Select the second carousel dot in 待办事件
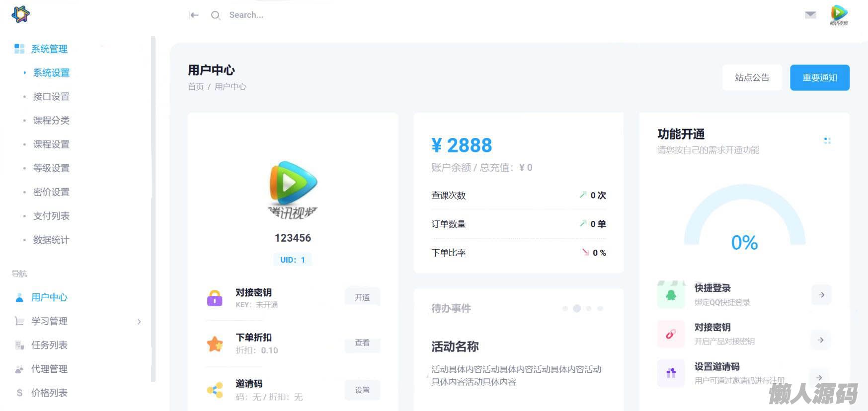The height and width of the screenshot is (411, 868). pyautogui.click(x=577, y=308)
